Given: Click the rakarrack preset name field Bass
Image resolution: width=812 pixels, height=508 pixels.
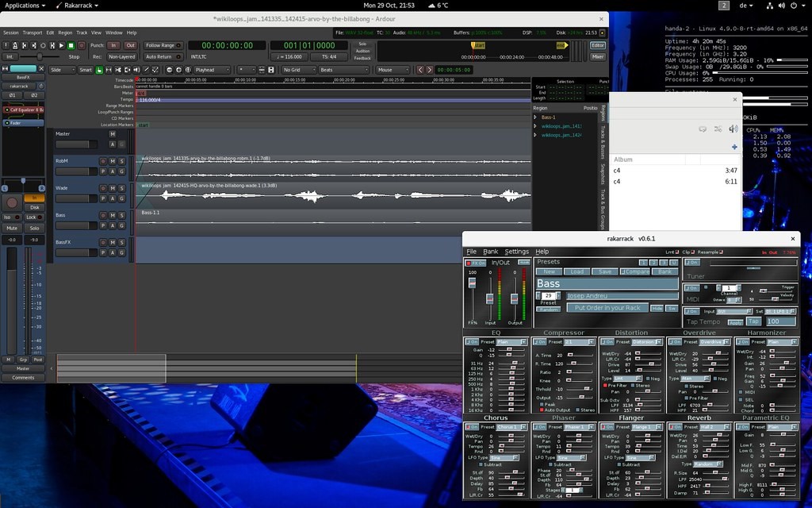Looking at the screenshot, I should pos(607,283).
